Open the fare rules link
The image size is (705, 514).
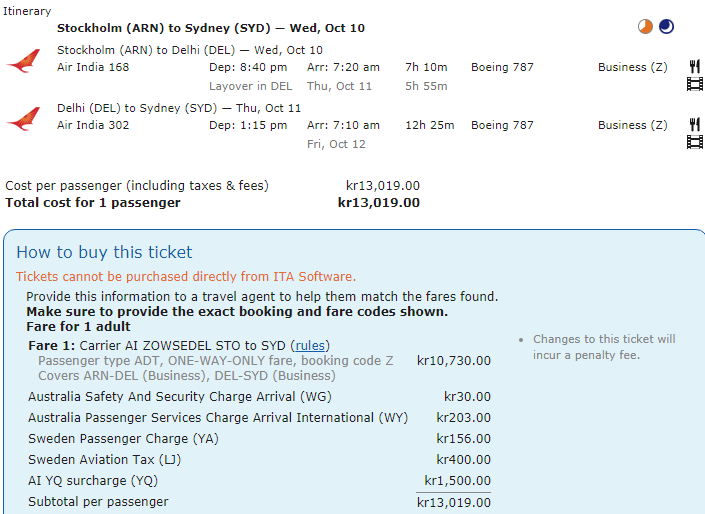[x=310, y=346]
